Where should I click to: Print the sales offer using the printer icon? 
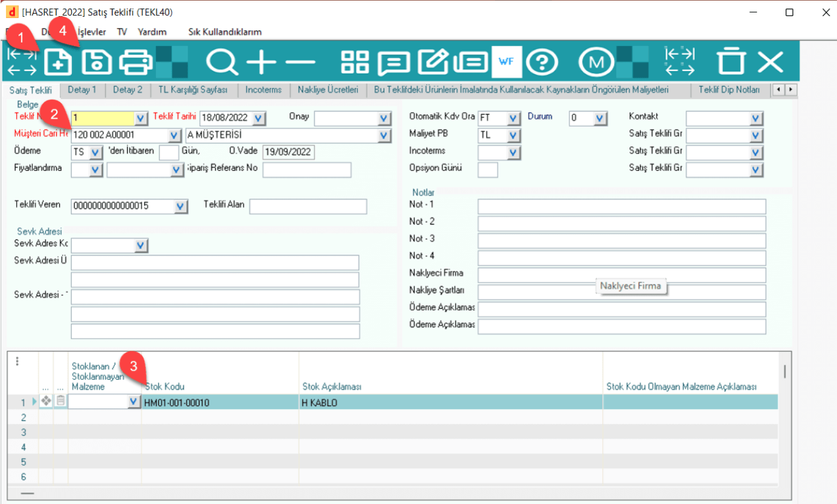coord(136,62)
